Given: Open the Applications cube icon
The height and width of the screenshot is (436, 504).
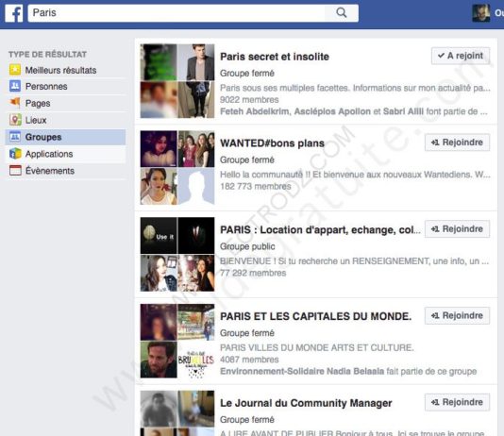Looking at the screenshot, I should click(x=15, y=154).
